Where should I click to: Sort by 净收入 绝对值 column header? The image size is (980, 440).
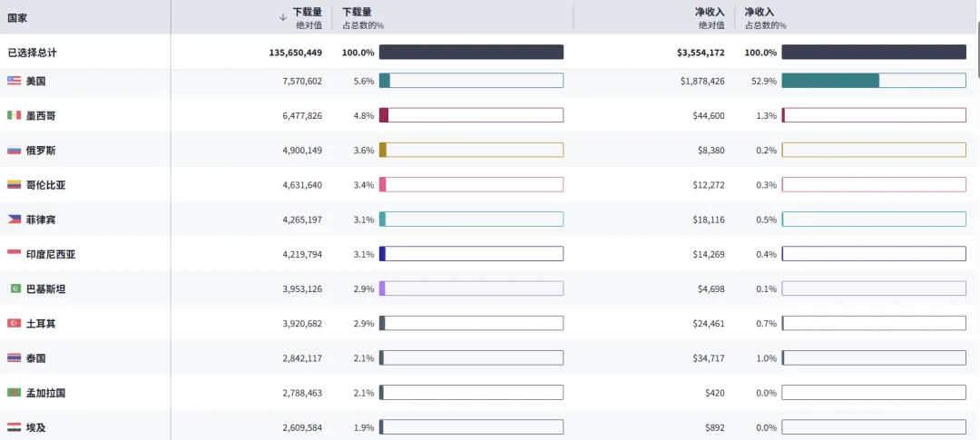[709, 16]
